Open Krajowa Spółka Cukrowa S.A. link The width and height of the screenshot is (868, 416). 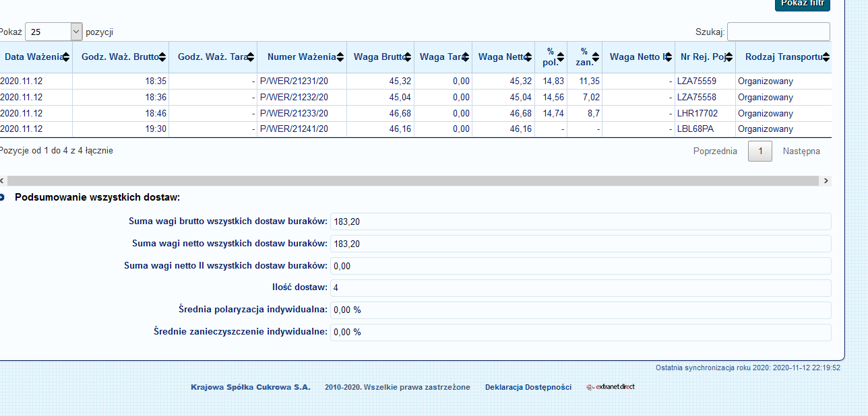coord(250,387)
